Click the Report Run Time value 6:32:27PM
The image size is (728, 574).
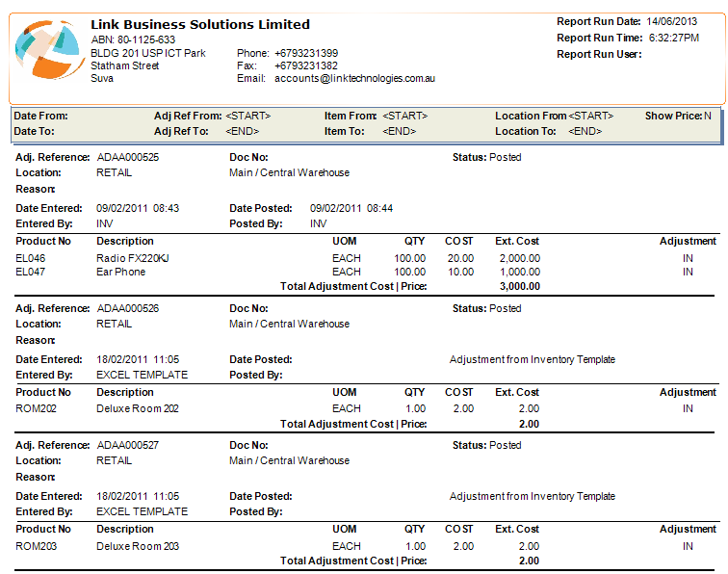(x=672, y=38)
